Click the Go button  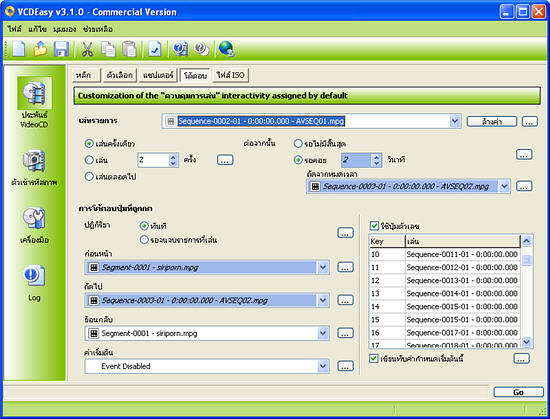point(518,392)
